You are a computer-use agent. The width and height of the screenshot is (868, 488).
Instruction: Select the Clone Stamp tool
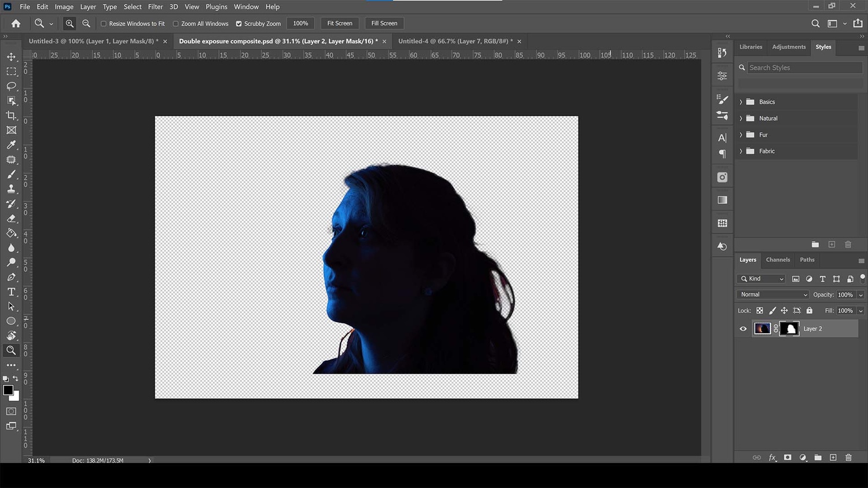click(11, 188)
